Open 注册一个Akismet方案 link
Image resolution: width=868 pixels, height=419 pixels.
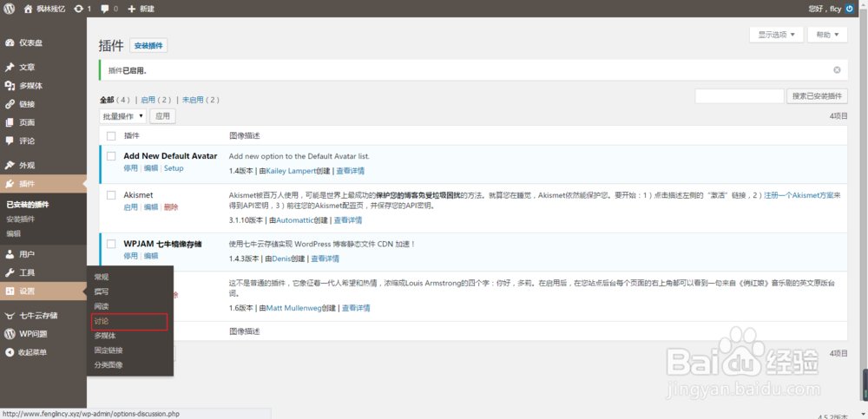pyautogui.click(x=799, y=195)
